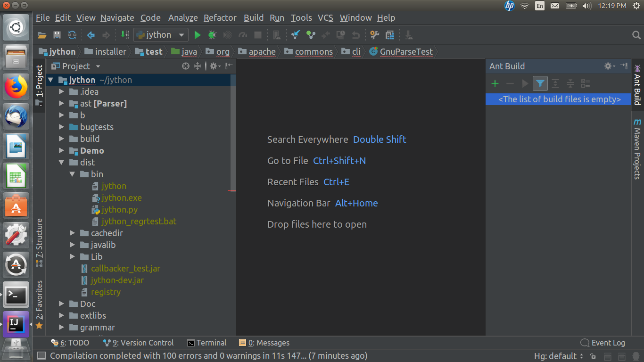
Task: Click the Save All floppy icon
Action: pyautogui.click(x=57, y=35)
